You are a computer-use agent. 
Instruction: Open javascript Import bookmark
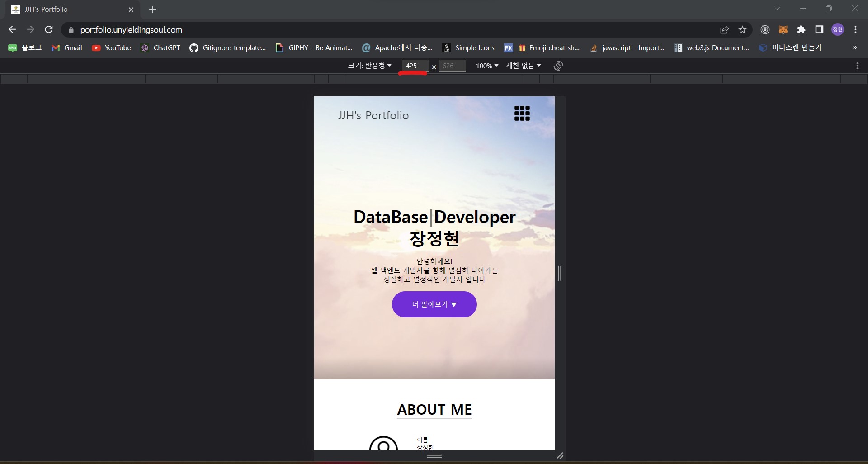click(627, 48)
